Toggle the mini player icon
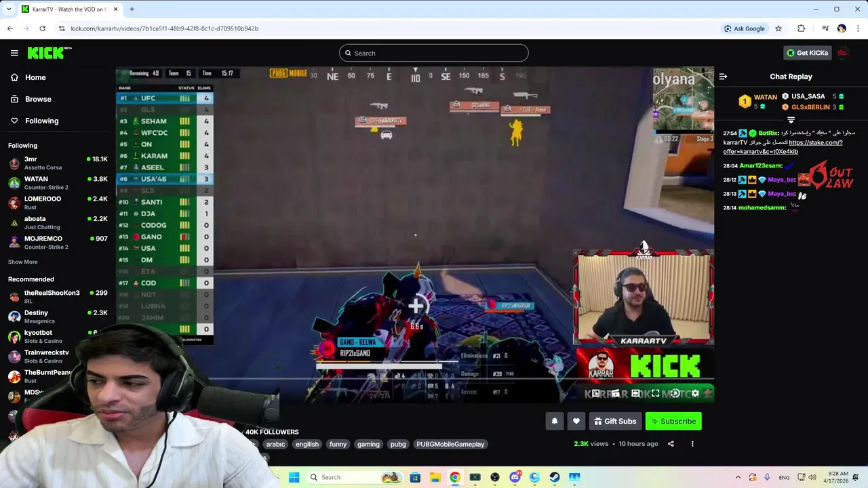This screenshot has width=868, height=488. coord(595,393)
